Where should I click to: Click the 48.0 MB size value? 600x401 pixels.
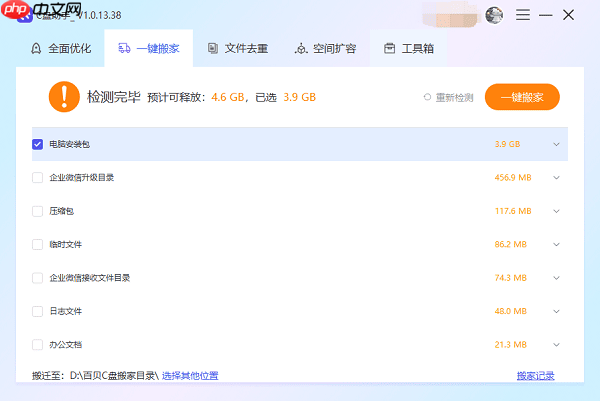pyautogui.click(x=511, y=311)
